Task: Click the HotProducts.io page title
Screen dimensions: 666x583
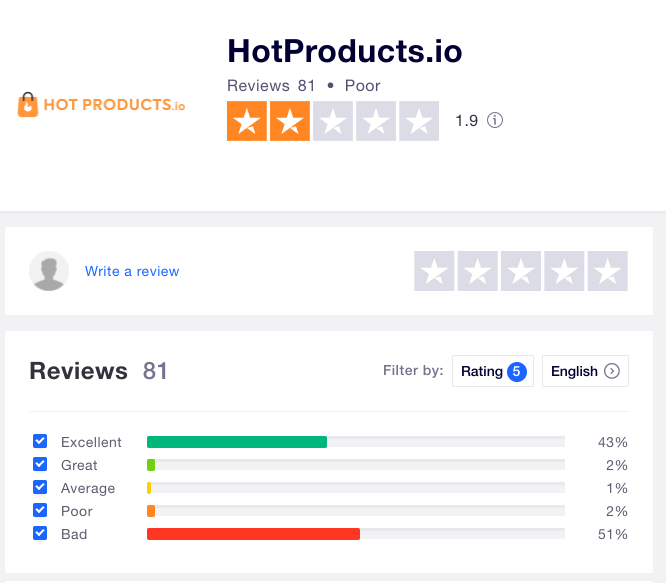Action: (x=344, y=51)
